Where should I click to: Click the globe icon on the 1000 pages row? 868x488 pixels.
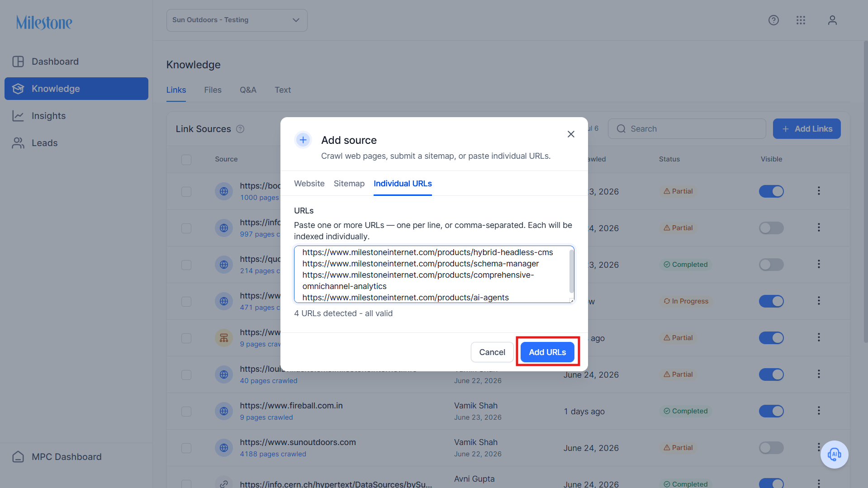224,191
